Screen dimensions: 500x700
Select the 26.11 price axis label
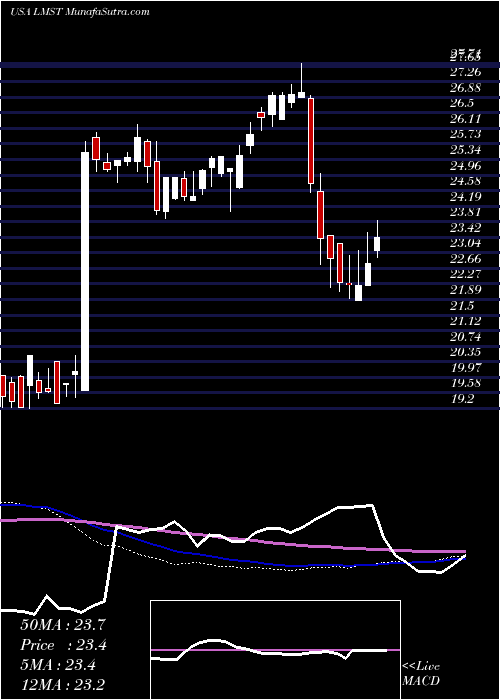pyautogui.click(x=465, y=119)
